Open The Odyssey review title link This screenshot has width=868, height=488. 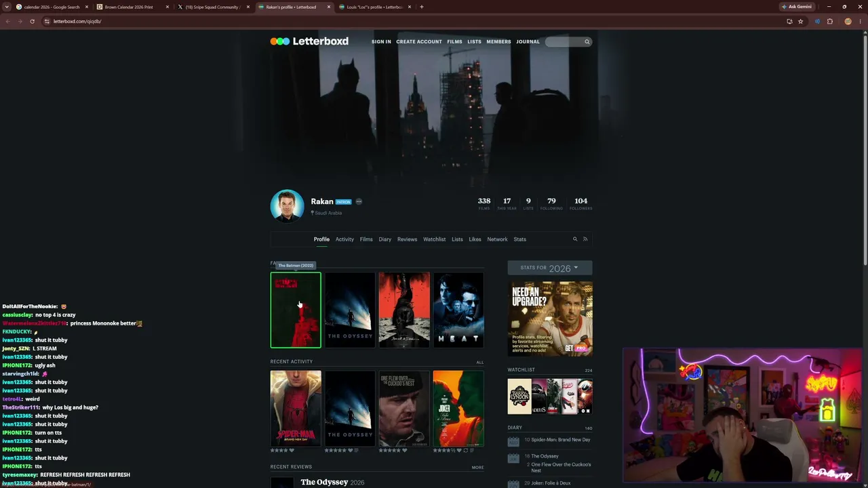pyautogui.click(x=324, y=482)
